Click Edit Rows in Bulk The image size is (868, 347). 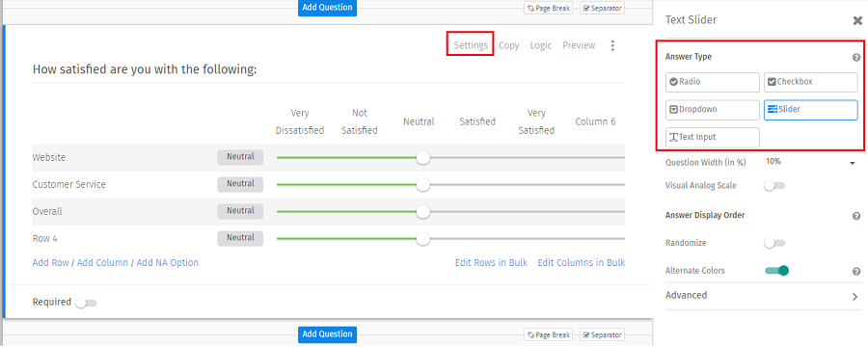491,263
